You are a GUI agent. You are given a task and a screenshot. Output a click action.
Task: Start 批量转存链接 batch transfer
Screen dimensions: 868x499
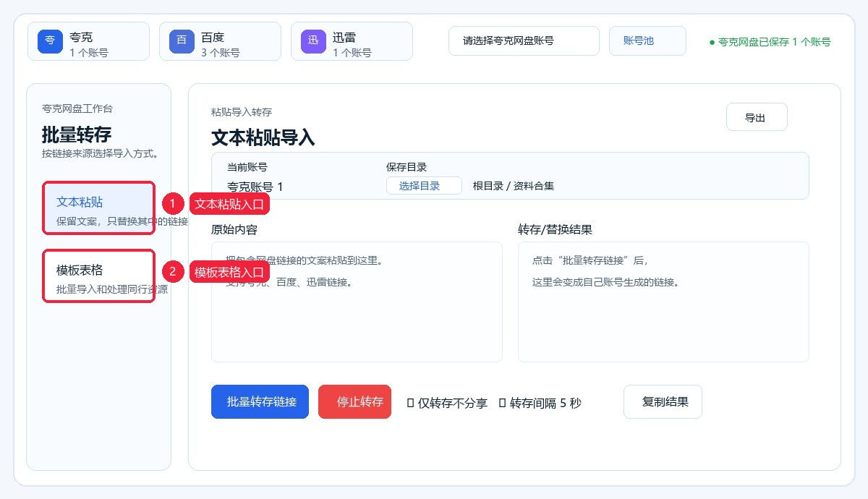tap(260, 402)
